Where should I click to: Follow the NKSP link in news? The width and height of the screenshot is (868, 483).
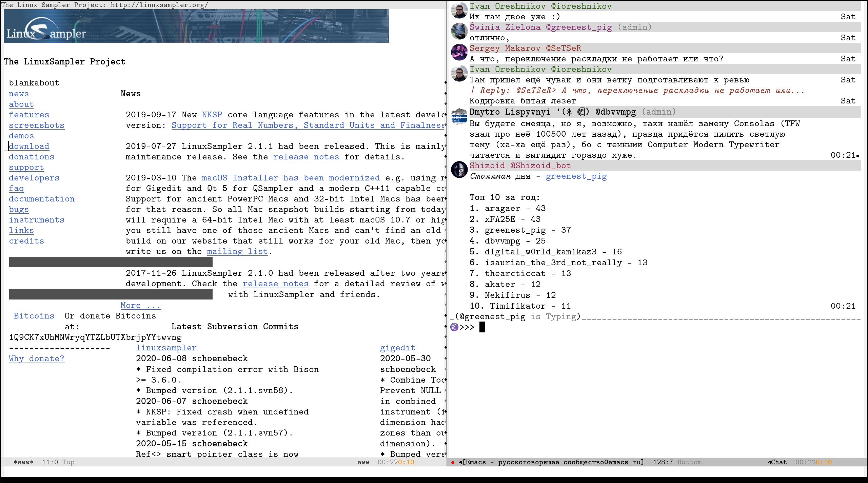point(212,115)
